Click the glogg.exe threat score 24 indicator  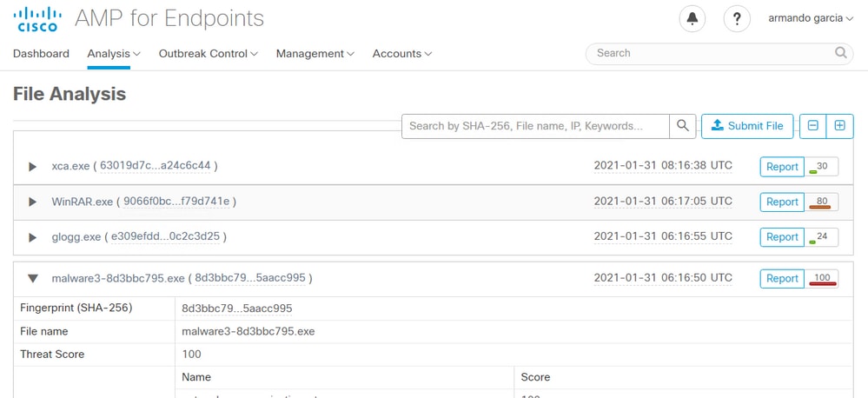(x=821, y=237)
